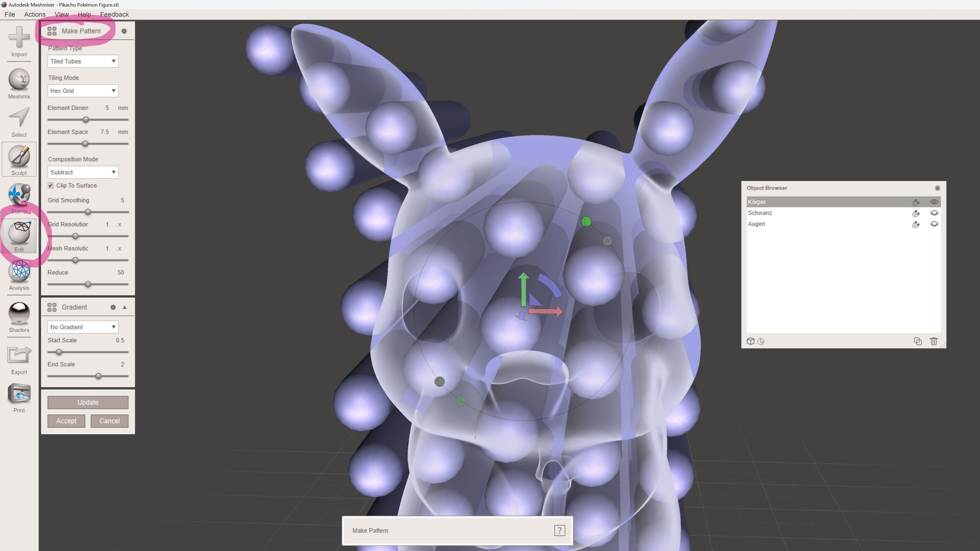
Task: Open the Analysis tool
Action: [x=19, y=272]
